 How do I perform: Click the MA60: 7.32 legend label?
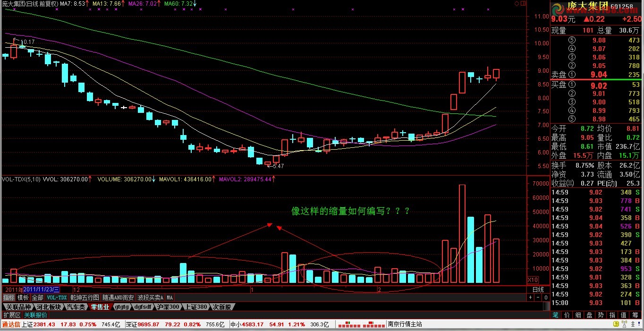pos(179,4)
